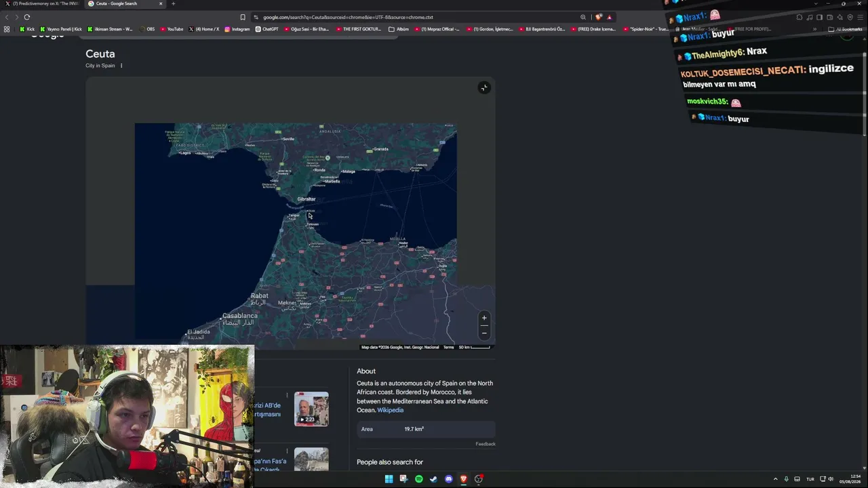Open OBS Studio from the taskbar

coord(478,479)
